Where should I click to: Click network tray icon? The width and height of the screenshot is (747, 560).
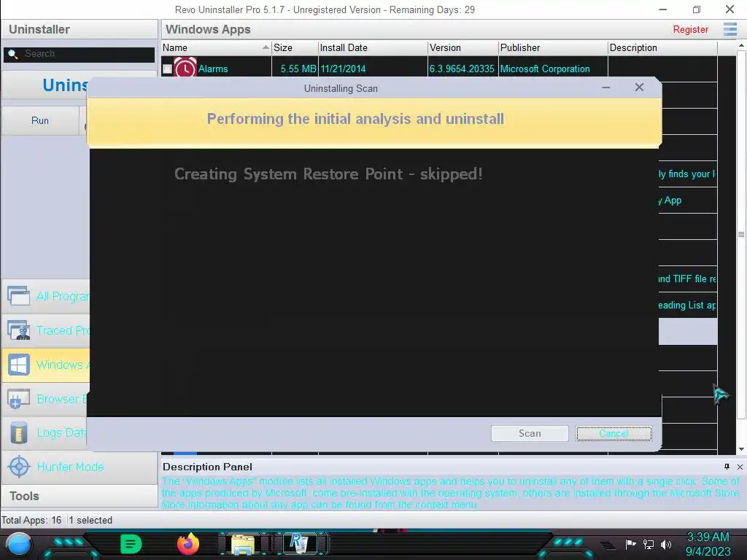[x=649, y=544]
